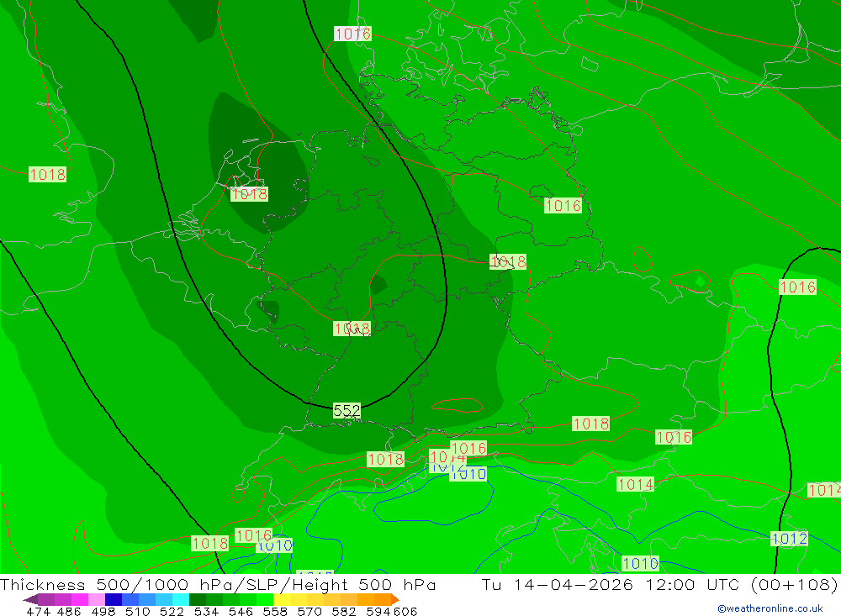This screenshot has width=841, height=616.
Task: Click legend value 534
Action: point(206,611)
